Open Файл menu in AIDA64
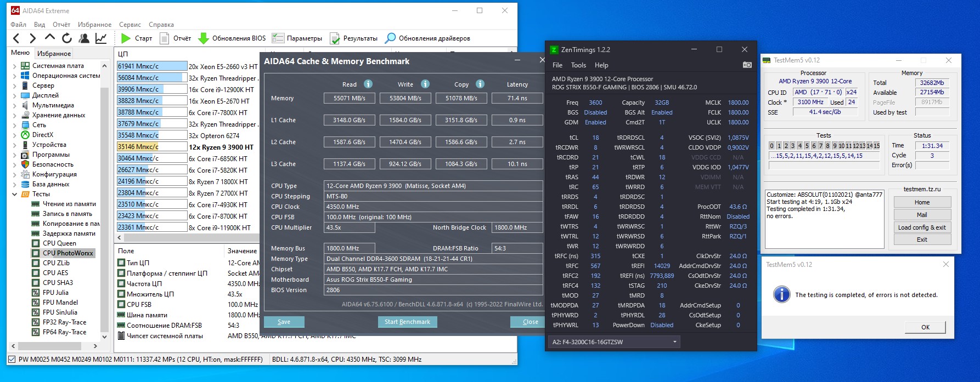The height and width of the screenshot is (382, 980). coord(18,25)
